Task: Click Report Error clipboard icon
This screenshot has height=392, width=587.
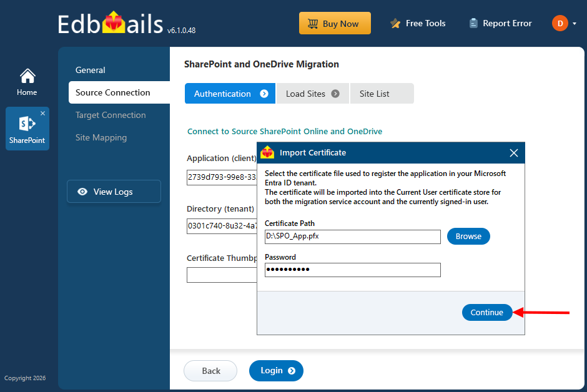Action: point(474,24)
